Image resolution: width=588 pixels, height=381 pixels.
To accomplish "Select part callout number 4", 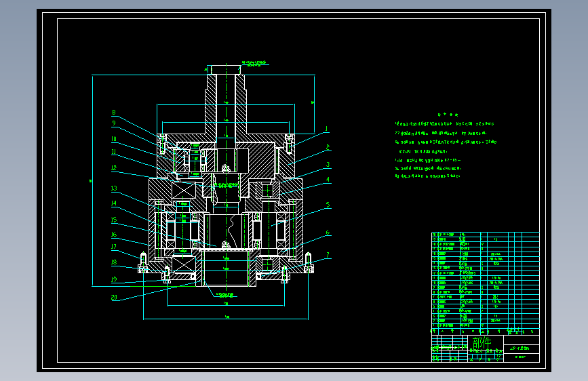I will coord(328,180).
